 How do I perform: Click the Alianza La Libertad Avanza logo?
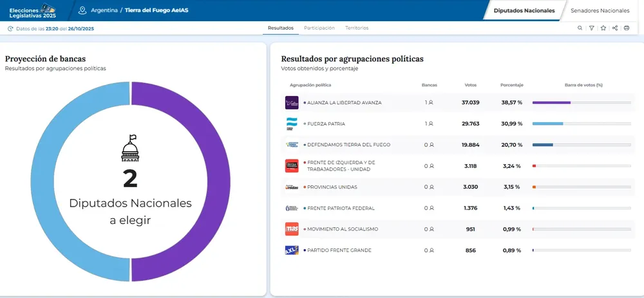pyautogui.click(x=292, y=103)
